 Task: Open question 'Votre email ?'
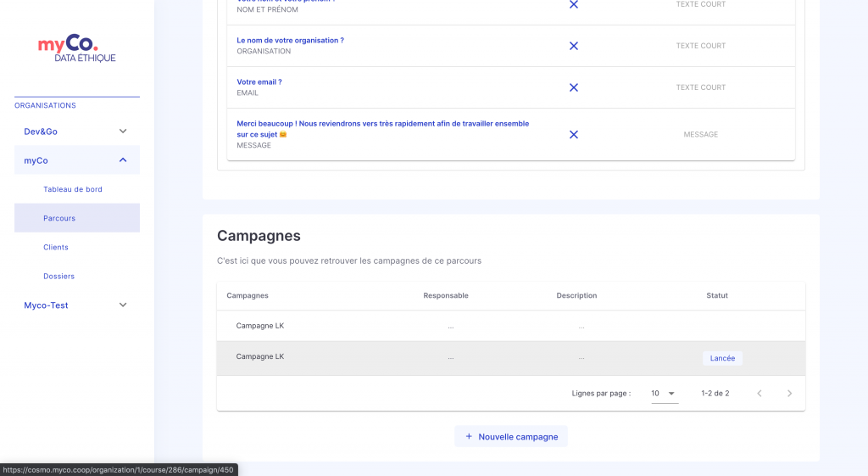[x=259, y=82]
